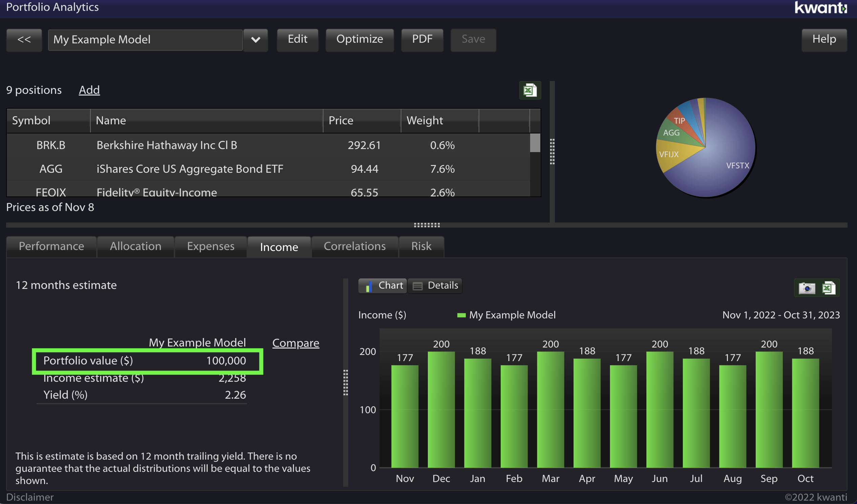Sort by the Weight column header

click(x=440, y=121)
